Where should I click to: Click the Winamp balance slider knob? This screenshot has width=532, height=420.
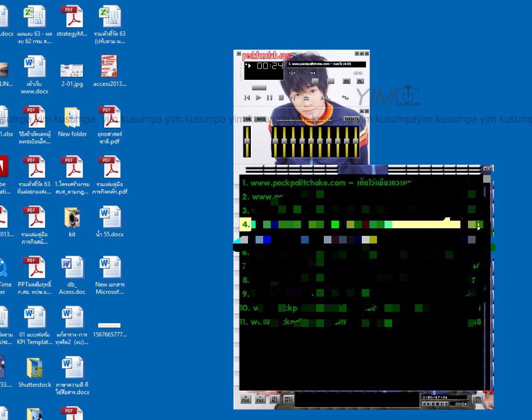[331, 81]
